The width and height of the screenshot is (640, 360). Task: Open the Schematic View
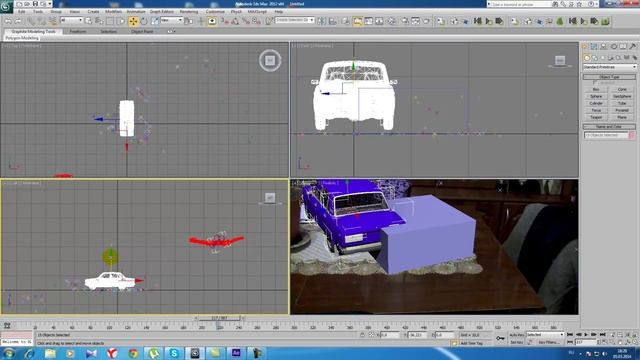click(380, 21)
